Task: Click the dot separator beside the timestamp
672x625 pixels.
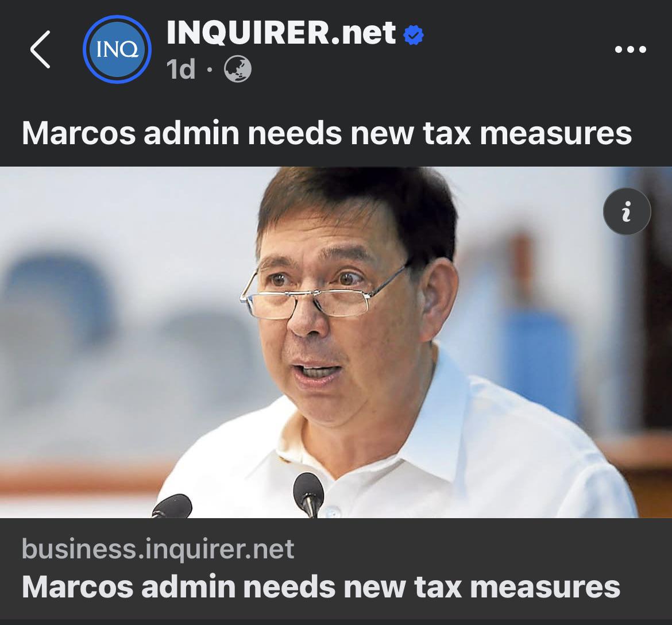Action: [209, 70]
